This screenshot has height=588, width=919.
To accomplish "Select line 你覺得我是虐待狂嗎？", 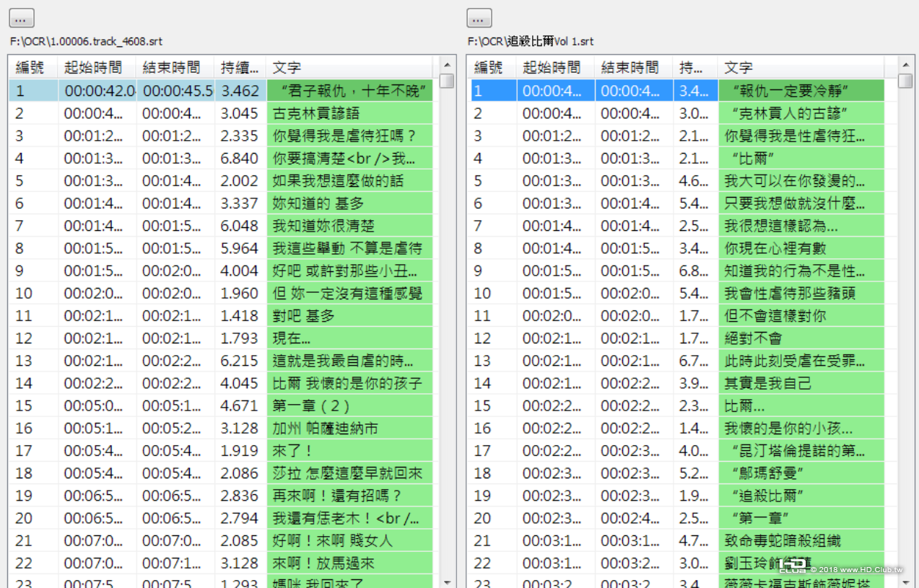I will tap(349, 136).
